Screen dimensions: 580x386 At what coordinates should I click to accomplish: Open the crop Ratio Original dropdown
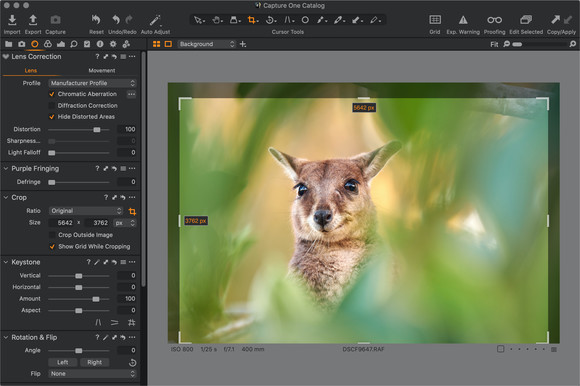click(86, 211)
